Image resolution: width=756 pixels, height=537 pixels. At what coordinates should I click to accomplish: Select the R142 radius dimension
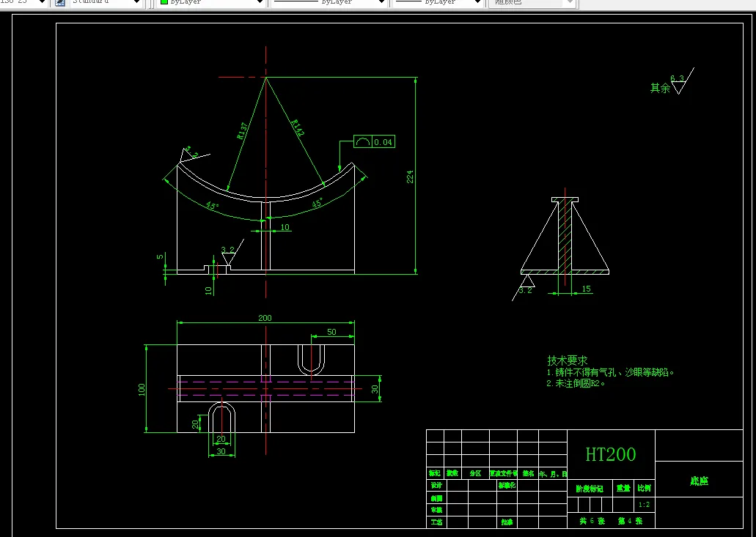coord(298,128)
